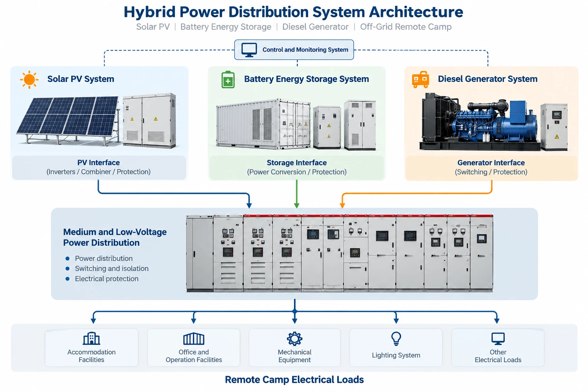
Task: Click the generator control cabinet image
Action: (x=554, y=127)
